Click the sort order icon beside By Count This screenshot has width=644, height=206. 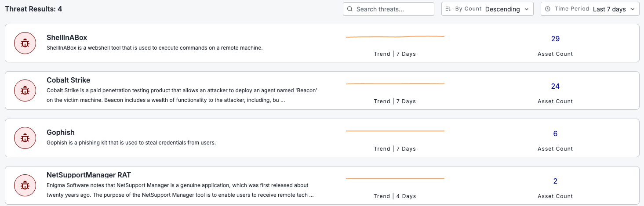point(448,9)
